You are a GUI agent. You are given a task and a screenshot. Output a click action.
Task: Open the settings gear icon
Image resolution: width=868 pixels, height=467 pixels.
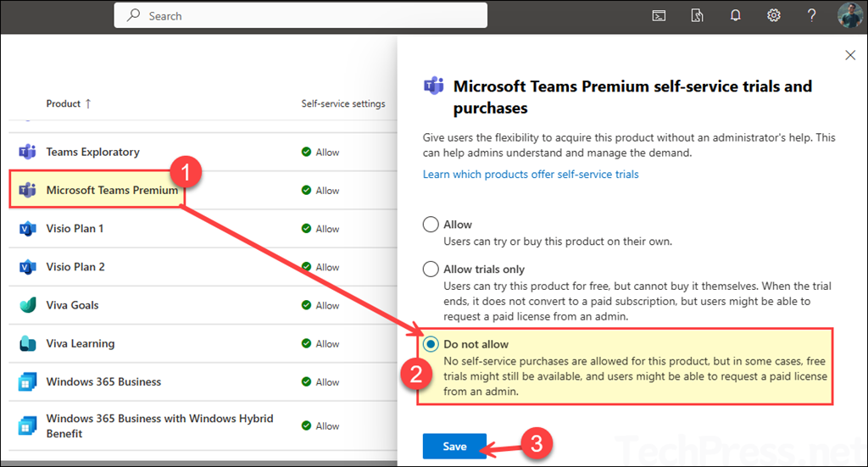[x=773, y=15]
